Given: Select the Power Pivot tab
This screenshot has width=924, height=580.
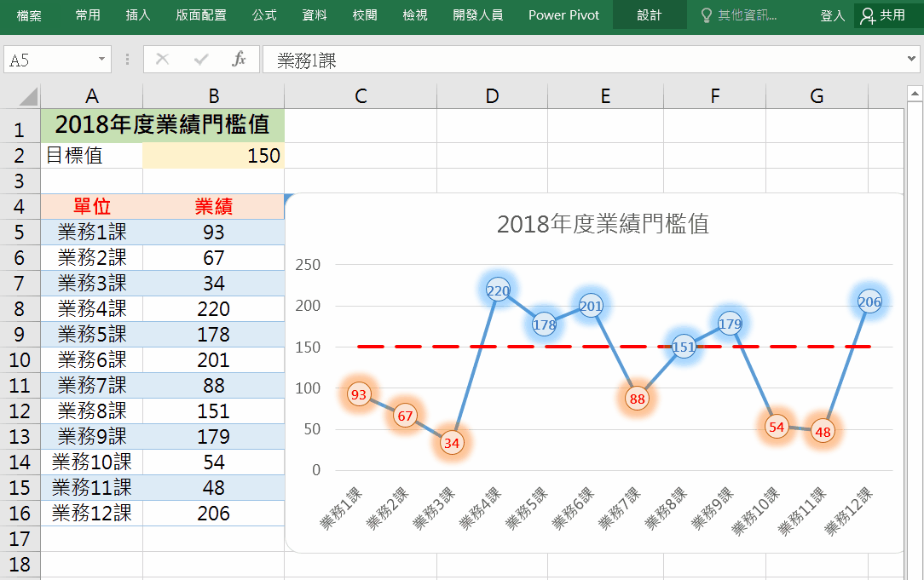Looking at the screenshot, I should point(563,15).
